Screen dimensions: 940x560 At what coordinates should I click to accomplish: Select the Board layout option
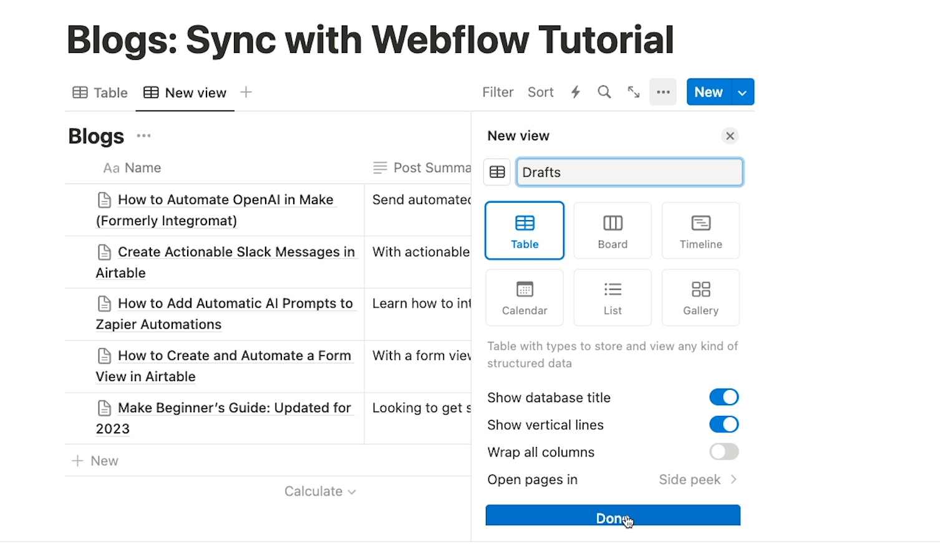(x=613, y=231)
